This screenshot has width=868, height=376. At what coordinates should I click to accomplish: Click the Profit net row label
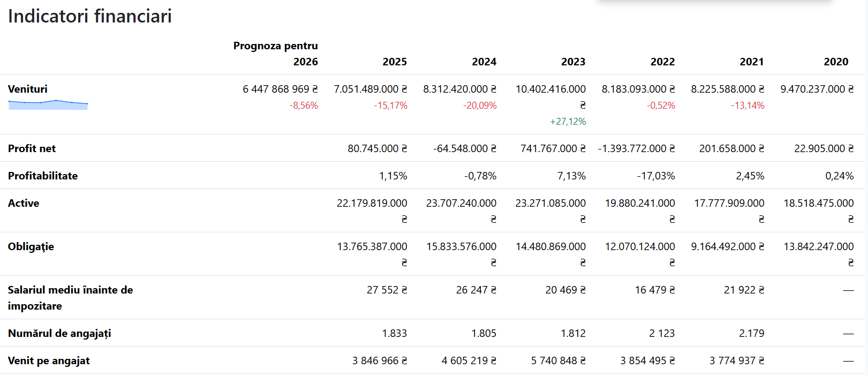pos(32,148)
